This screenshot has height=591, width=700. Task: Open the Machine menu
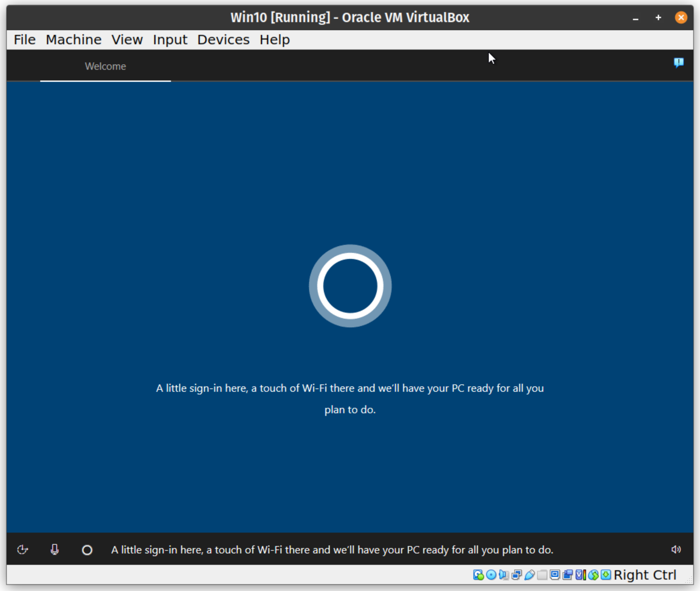pyautogui.click(x=73, y=40)
